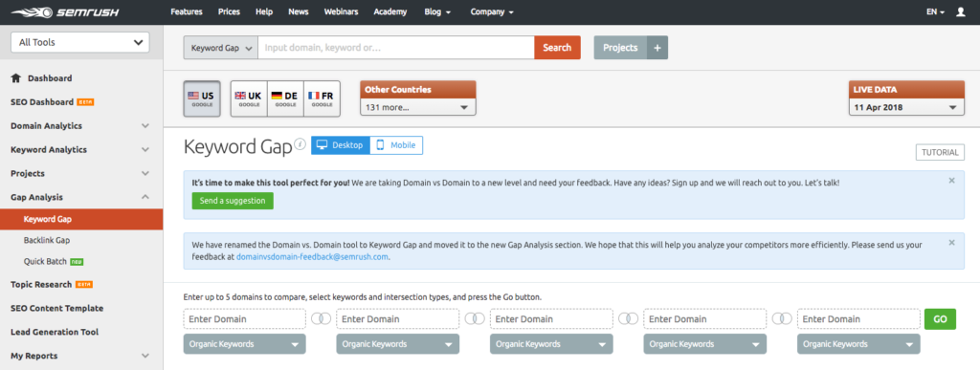This screenshot has width=980, height=370.
Task: Click intersection icon after the first domain field
Action: [x=322, y=318]
